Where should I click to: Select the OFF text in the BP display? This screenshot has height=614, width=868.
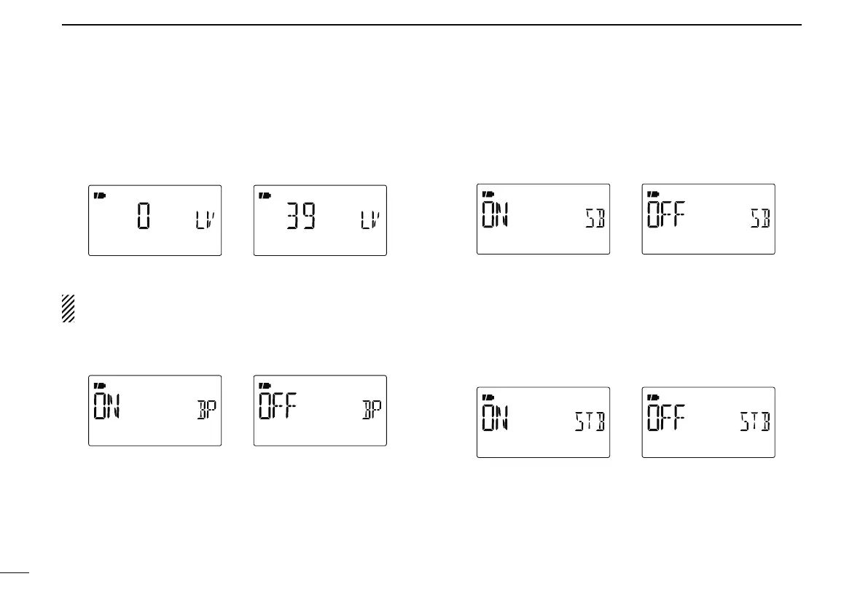click(278, 406)
